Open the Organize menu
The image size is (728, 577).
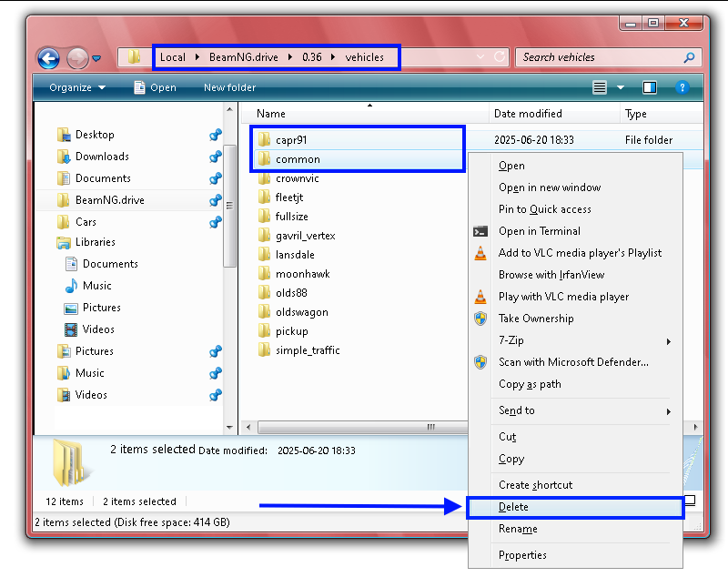(77, 87)
